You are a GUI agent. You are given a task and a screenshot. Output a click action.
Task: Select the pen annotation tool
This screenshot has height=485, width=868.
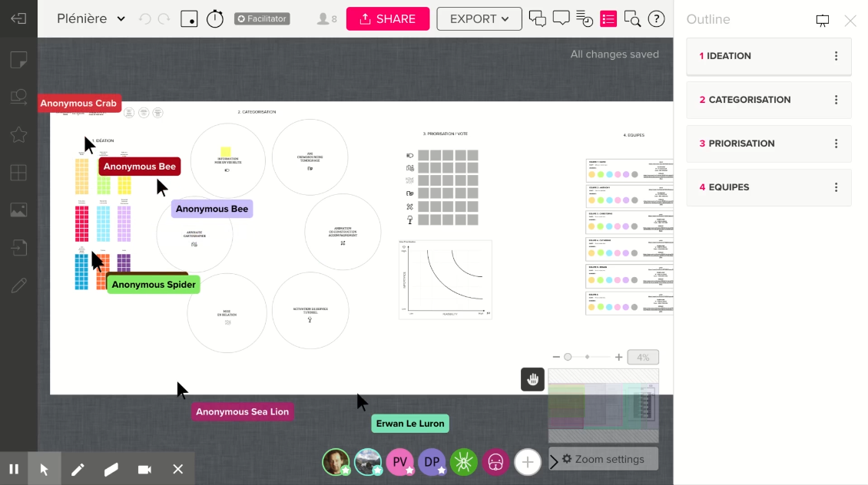coord(78,469)
